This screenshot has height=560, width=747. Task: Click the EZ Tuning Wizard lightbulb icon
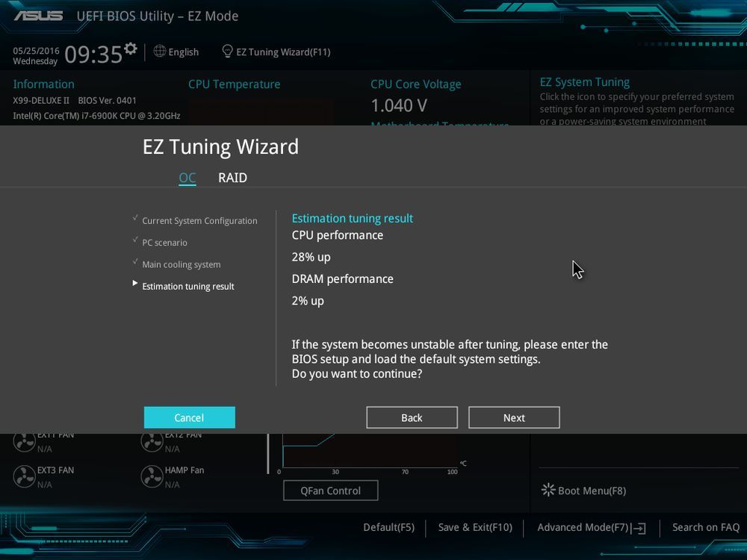click(x=228, y=51)
